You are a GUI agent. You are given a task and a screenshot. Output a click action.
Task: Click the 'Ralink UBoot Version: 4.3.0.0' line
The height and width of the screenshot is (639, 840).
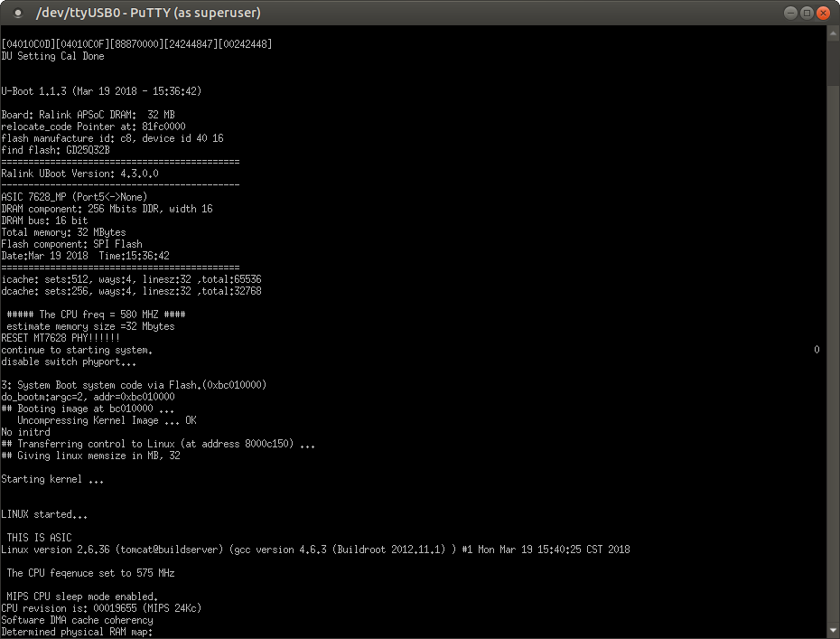(79, 174)
